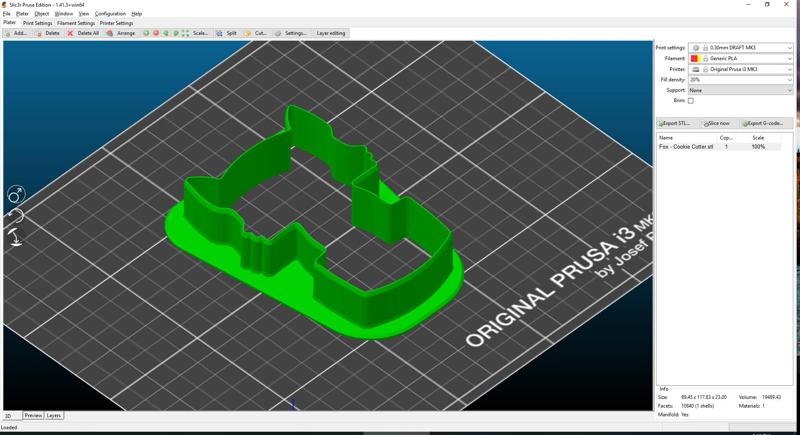
Task: Click the red-yellow filament color swatch
Action: 695,59
